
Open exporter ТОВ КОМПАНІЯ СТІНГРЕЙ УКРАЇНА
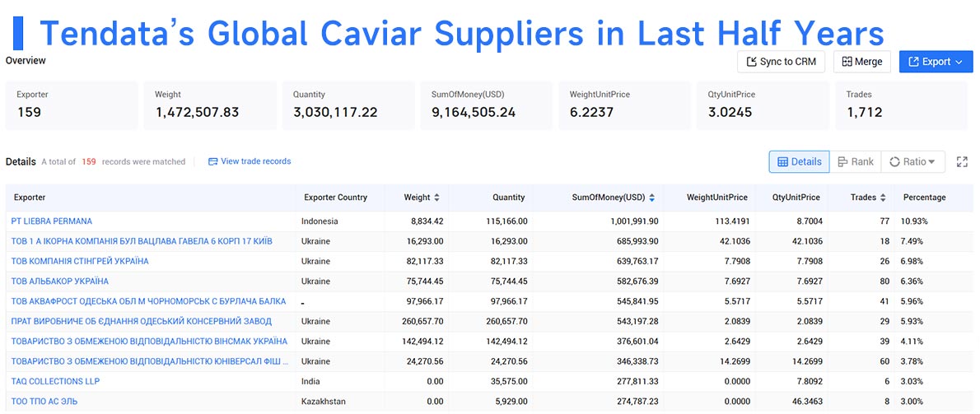click(80, 261)
